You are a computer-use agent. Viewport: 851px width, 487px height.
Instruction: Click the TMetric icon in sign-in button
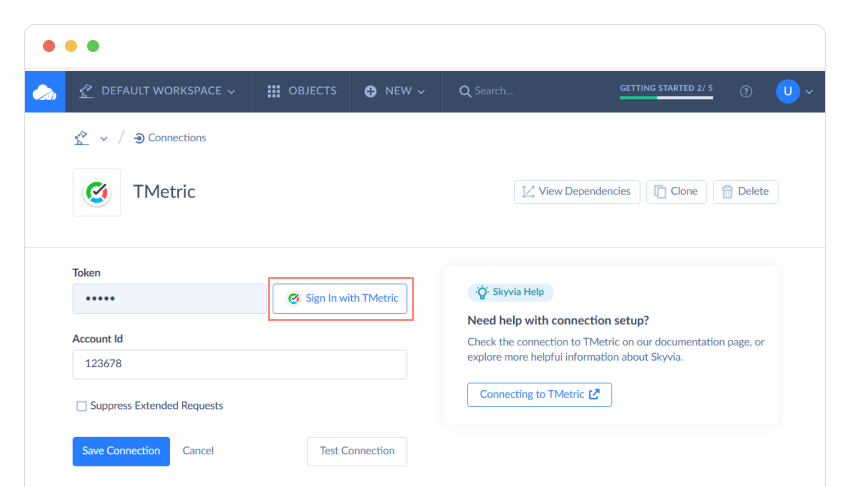[294, 299]
